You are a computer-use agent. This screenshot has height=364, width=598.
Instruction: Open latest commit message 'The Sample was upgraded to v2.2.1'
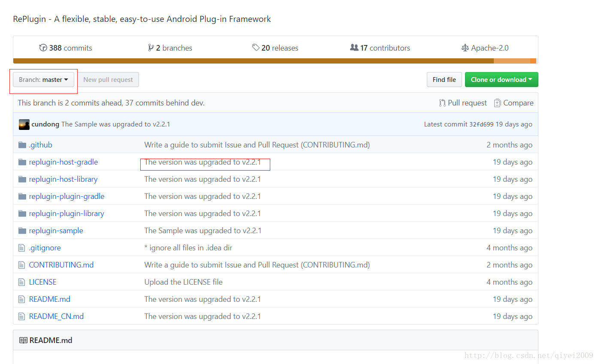click(x=116, y=124)
